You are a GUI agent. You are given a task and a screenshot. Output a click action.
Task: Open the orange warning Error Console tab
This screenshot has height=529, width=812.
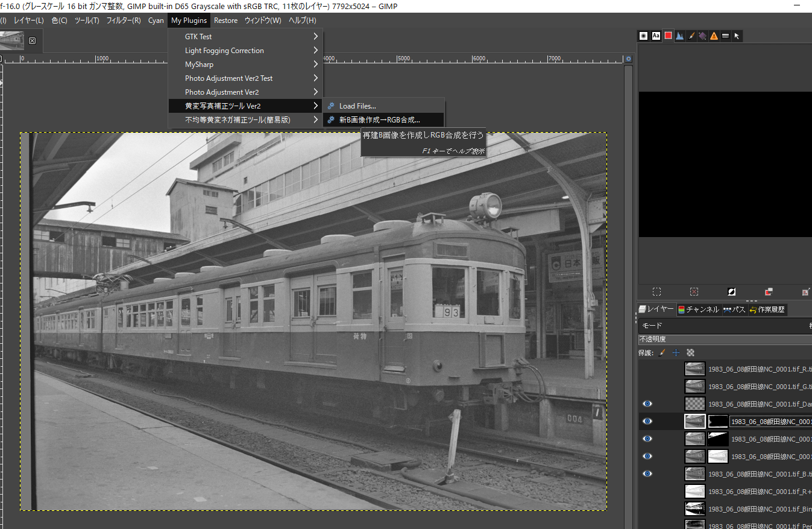714,36
